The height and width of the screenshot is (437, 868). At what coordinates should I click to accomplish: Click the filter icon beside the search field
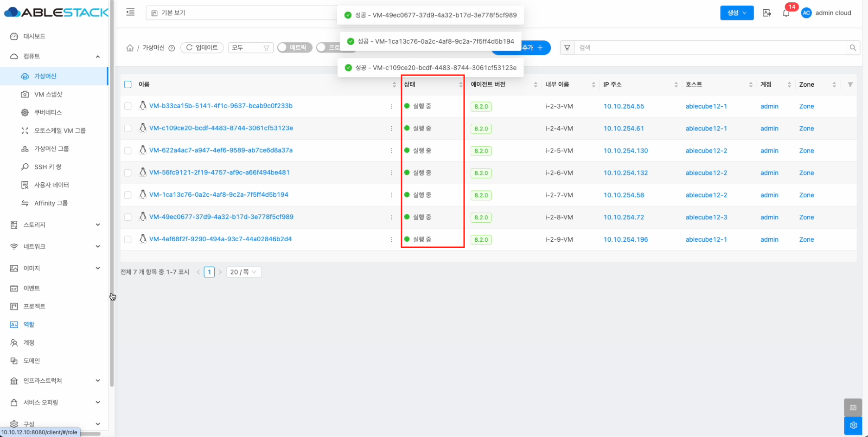[567, 48]
